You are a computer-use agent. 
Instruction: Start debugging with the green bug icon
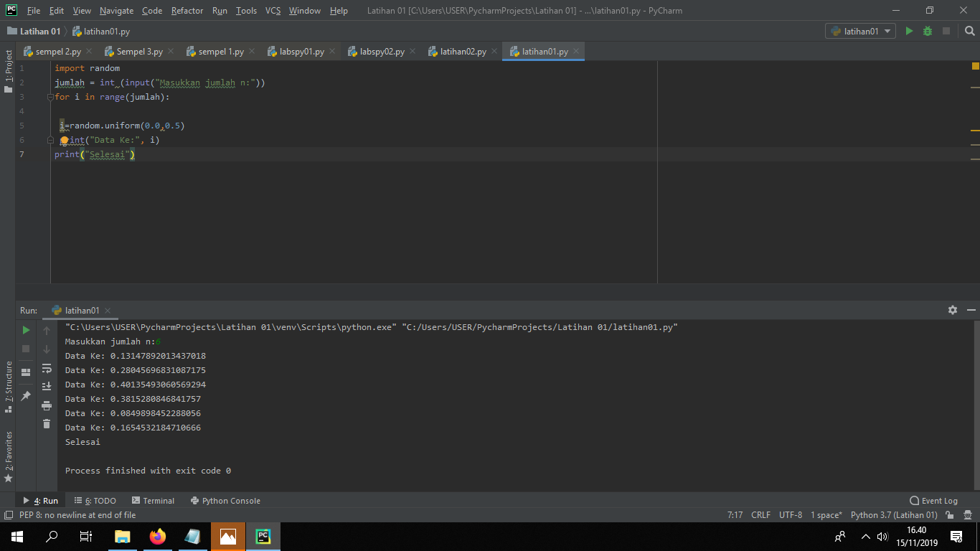coord(928,31)
